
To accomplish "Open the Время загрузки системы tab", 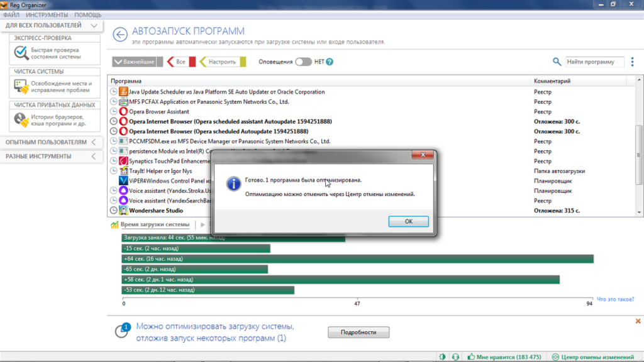I will pyautogui.click(x=150, y=224).
